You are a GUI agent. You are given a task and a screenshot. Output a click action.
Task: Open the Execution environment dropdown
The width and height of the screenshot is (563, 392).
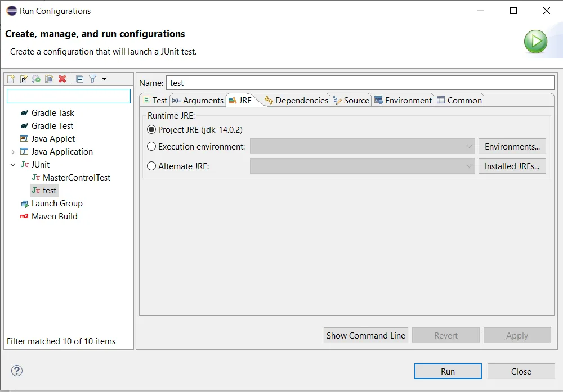(x=469, y=146)
